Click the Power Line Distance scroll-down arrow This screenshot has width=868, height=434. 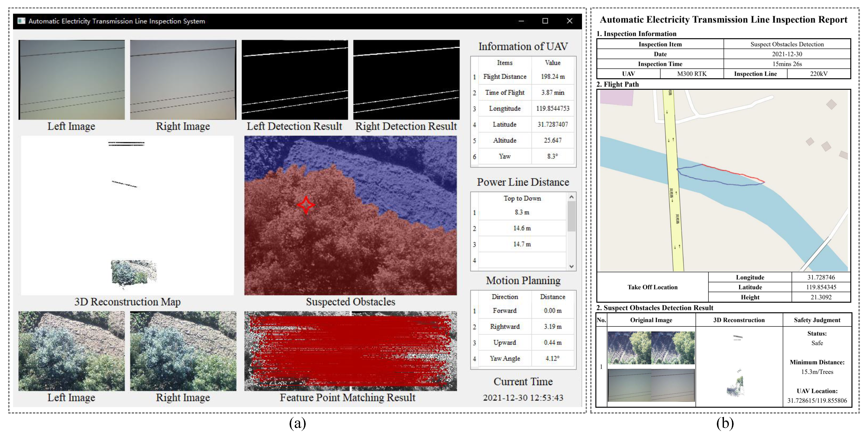pos(571,266)
